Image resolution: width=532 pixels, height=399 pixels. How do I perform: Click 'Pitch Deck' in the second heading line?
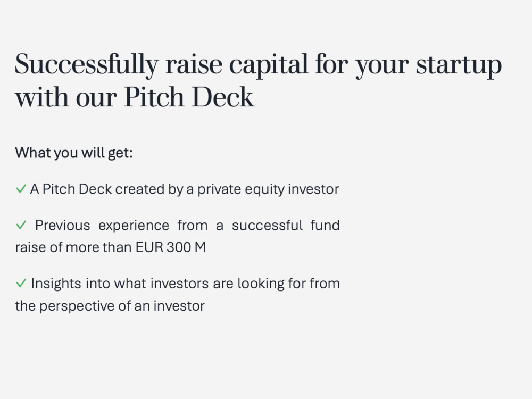coord(189,97)
